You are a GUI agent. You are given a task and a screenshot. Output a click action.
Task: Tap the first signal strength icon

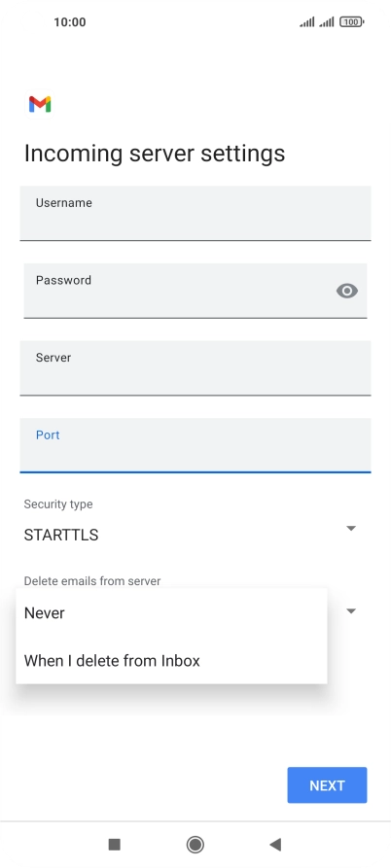click(x=306, y=22)
